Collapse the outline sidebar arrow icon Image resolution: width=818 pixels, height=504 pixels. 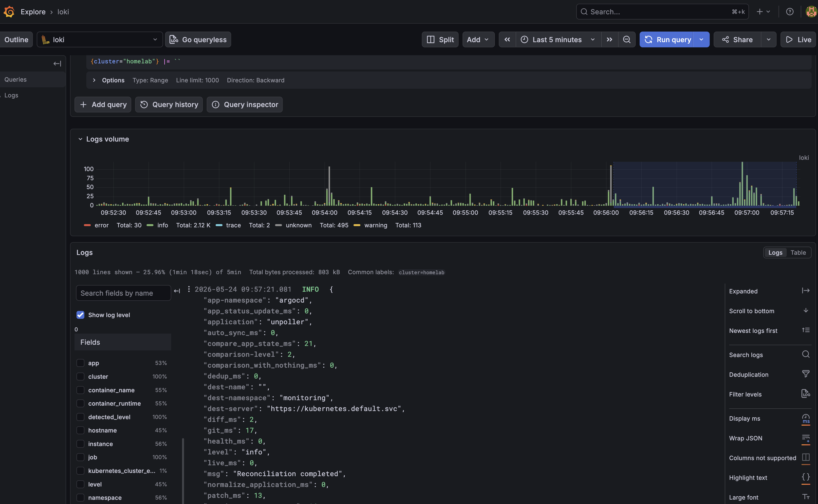click(57, 64)
